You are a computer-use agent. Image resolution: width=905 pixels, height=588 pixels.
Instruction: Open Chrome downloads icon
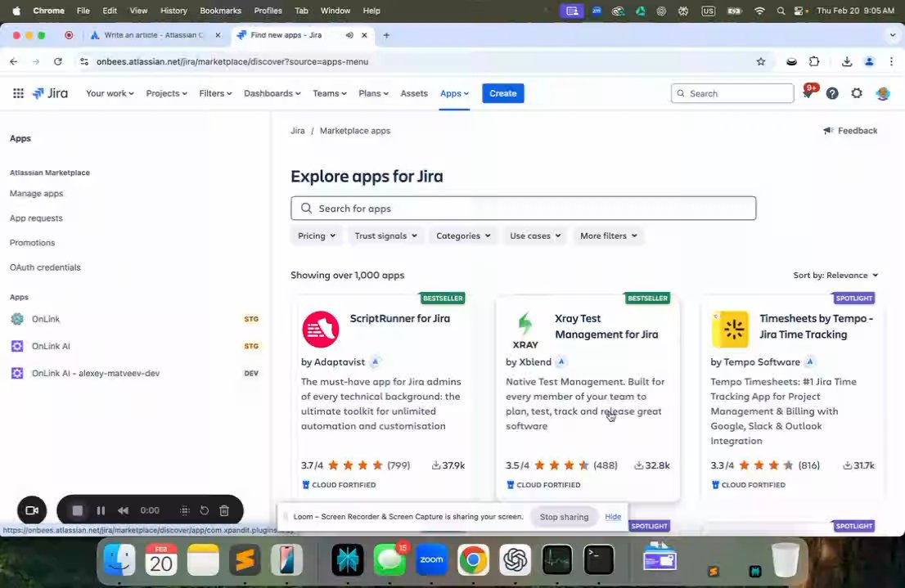click(x=847, y=61)
